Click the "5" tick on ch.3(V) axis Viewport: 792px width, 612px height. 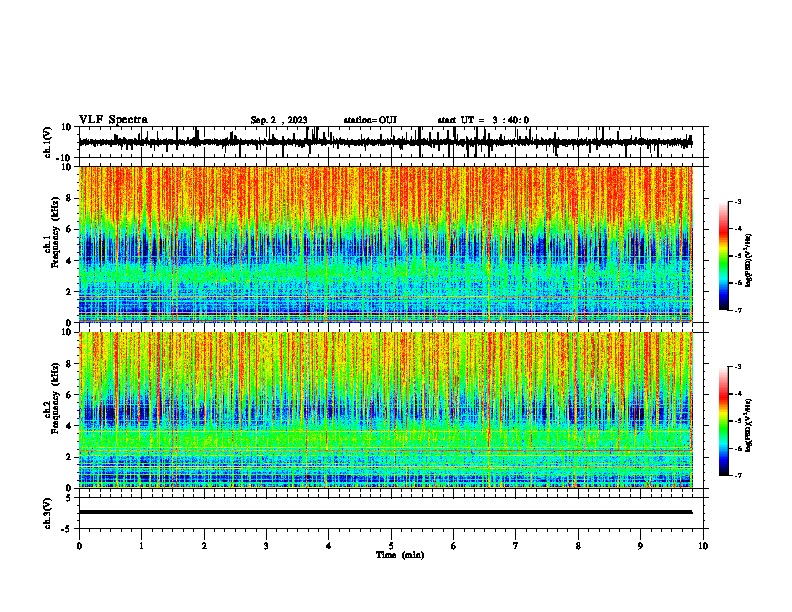pyautogui.click(x=69, y=497)
